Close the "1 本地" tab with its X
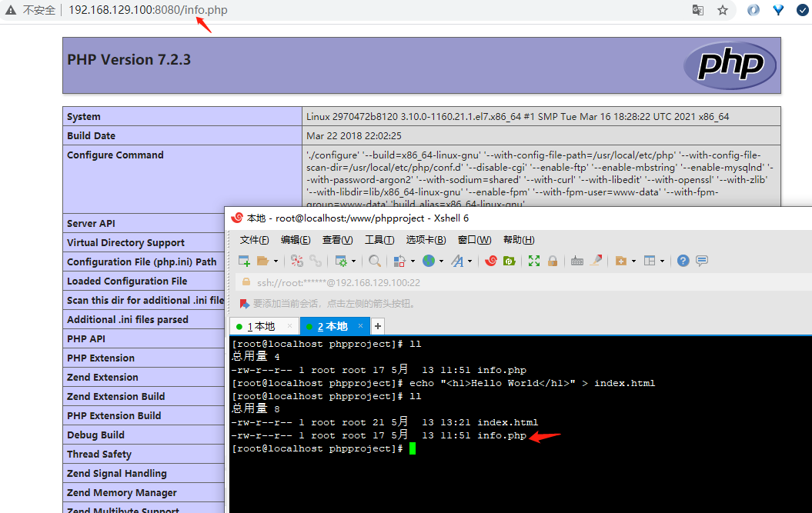The height and width of the screenshot is (513, 812). 289,325
